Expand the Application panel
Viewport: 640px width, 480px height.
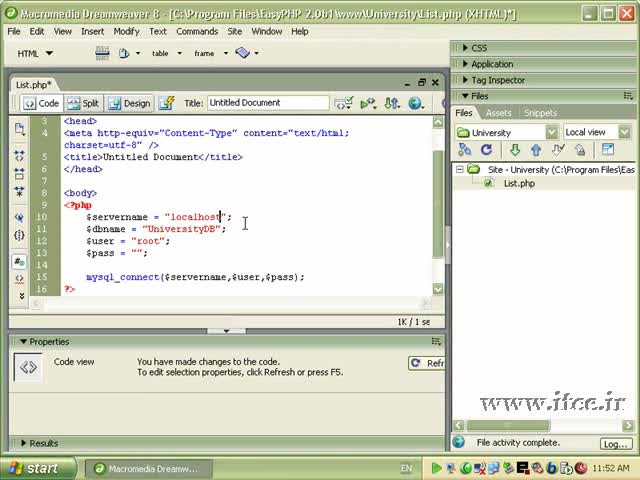click(465, 64)
